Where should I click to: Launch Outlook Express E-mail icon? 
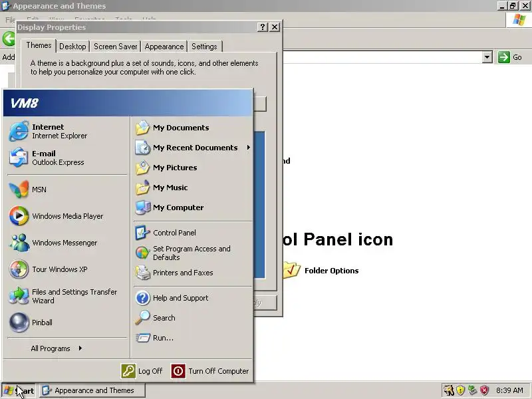coord(19,158)
